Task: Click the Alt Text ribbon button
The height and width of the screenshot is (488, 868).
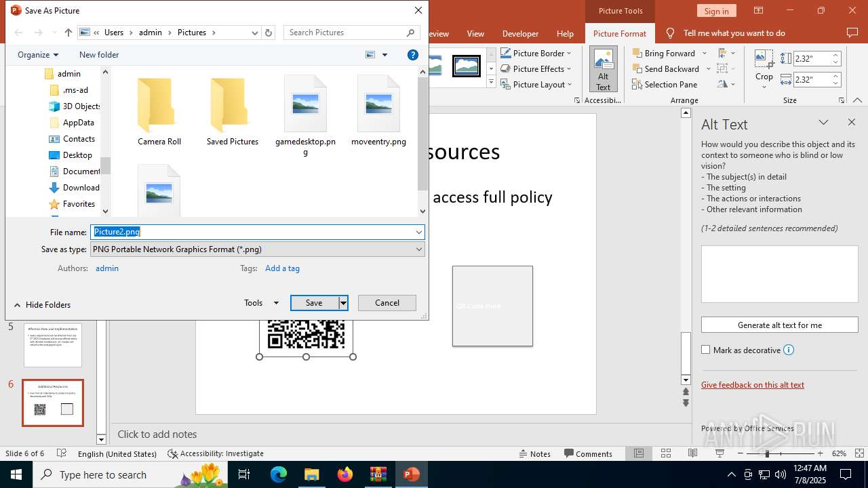Action: pyautogui.click(x=603, y=70)
